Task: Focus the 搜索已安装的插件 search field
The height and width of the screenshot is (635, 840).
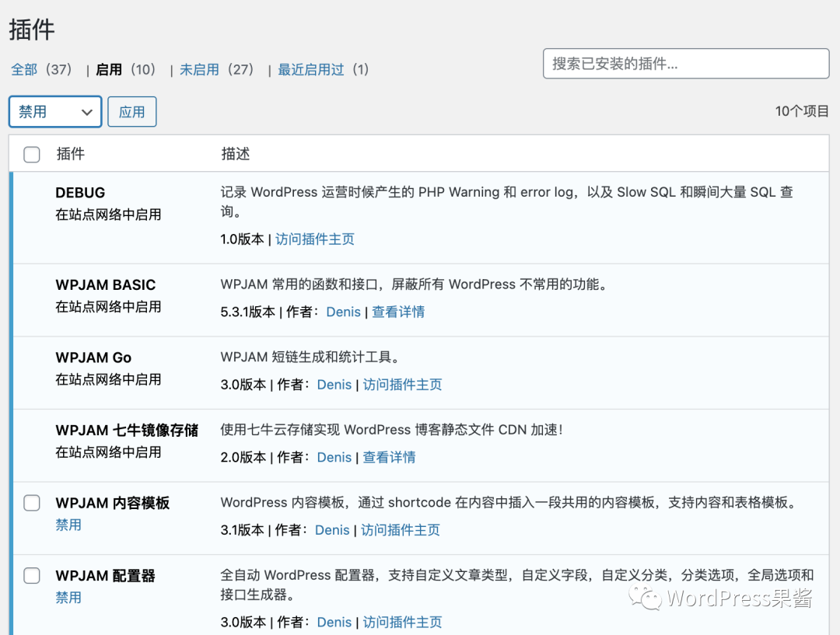Action: click(x=686, y=64)
